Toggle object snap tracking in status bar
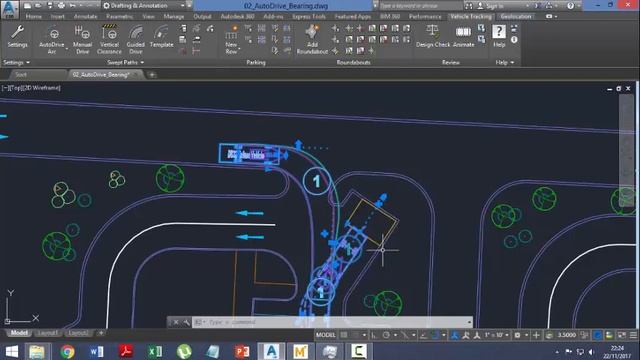Viewport: 640px width, 360px height. 423,335
